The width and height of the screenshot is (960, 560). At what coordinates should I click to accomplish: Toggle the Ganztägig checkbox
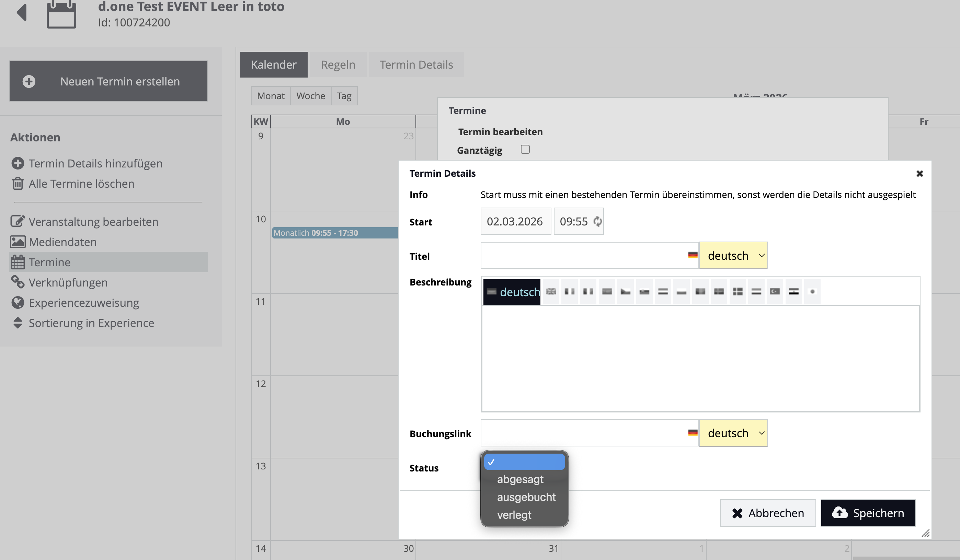point(525,149)
